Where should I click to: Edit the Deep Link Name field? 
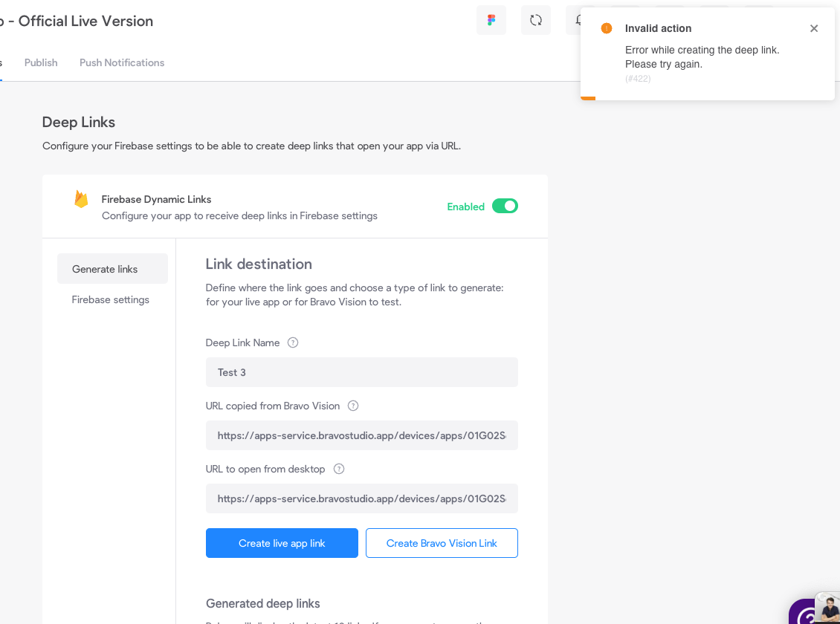click(361, 372)
